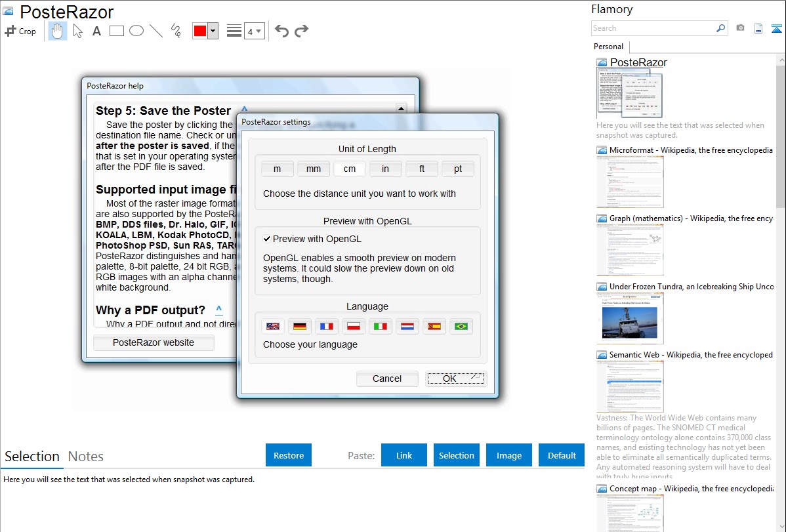Activate the hand pan tool
Image resolution: width=786 pixels, height=532 pixels.
(x=58, y=31)
